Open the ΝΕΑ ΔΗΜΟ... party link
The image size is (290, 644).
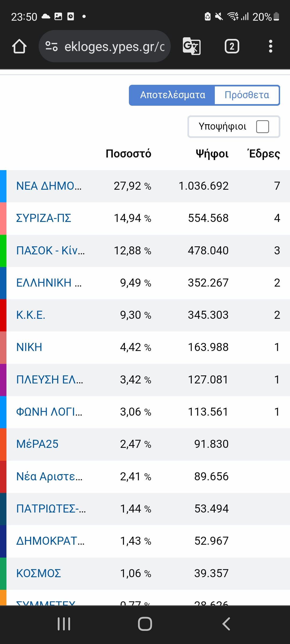[49, 186]
